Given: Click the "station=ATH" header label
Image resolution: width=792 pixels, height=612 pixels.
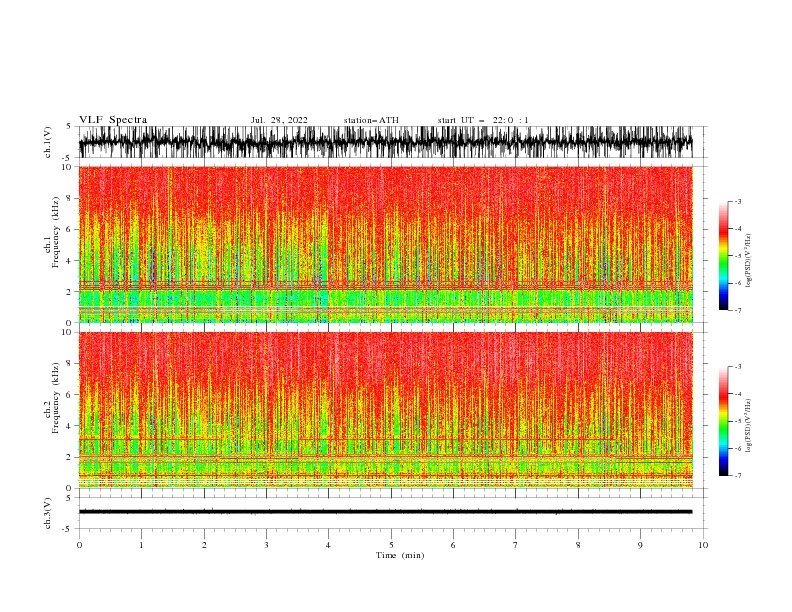Looking at the screenshot, I should point(371,120).
